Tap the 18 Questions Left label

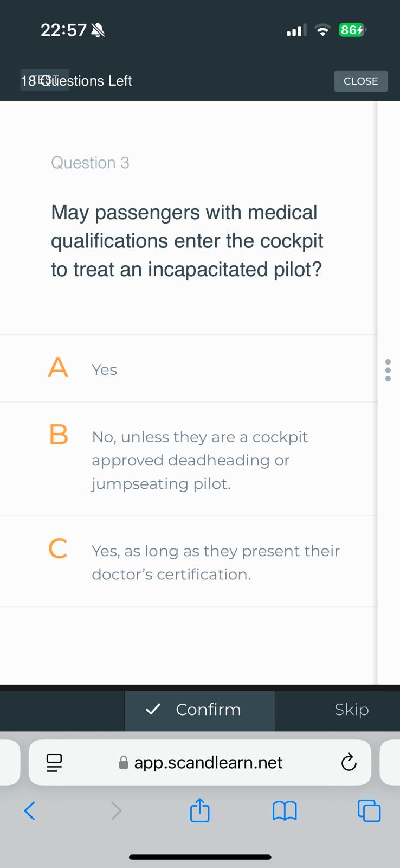tap(76, 81)
